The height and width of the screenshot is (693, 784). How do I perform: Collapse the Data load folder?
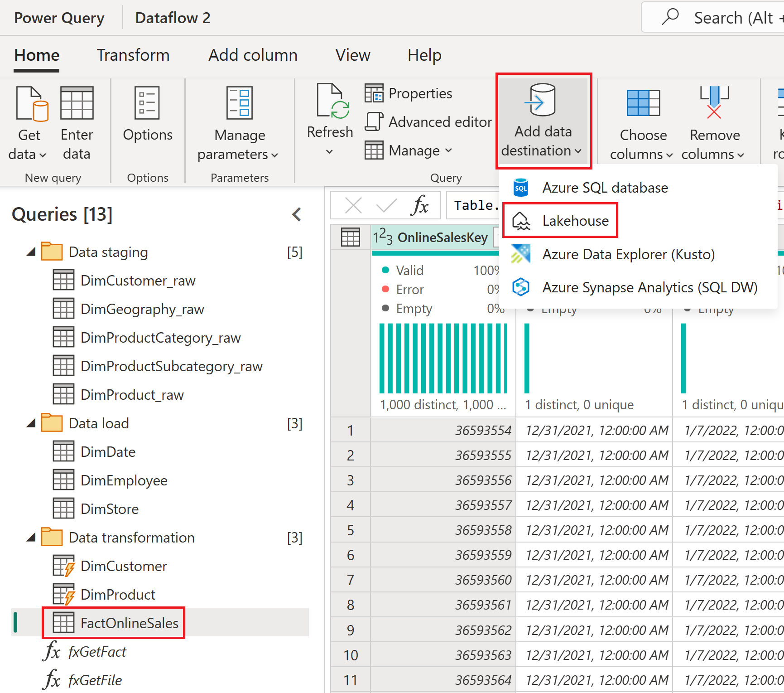pos(31,423)
